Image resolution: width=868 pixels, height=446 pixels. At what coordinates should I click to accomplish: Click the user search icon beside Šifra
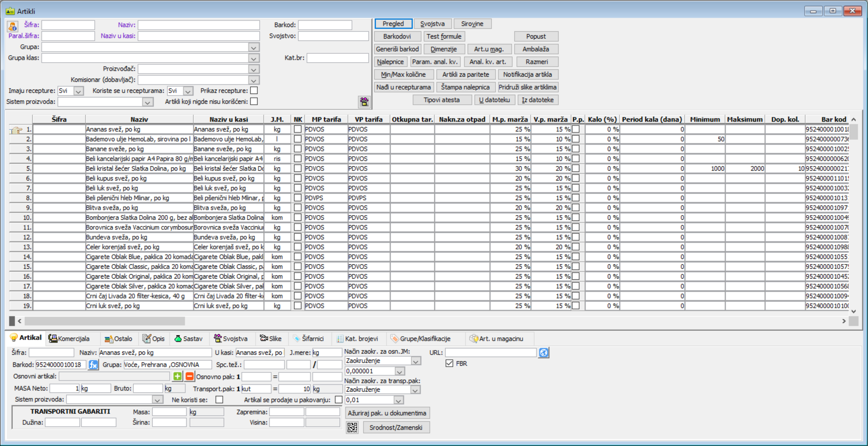pyautogui.click(x=12, y=26)
